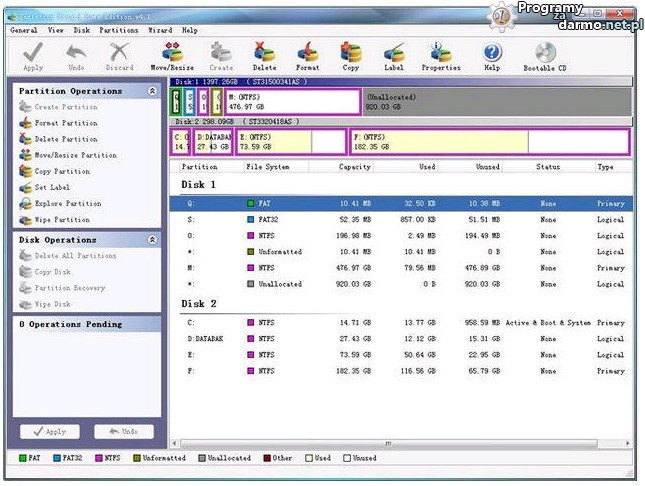This screenshot has width=645, height=486.
Task: Click Format Partition in sidebar
Action: click(65, 123)
